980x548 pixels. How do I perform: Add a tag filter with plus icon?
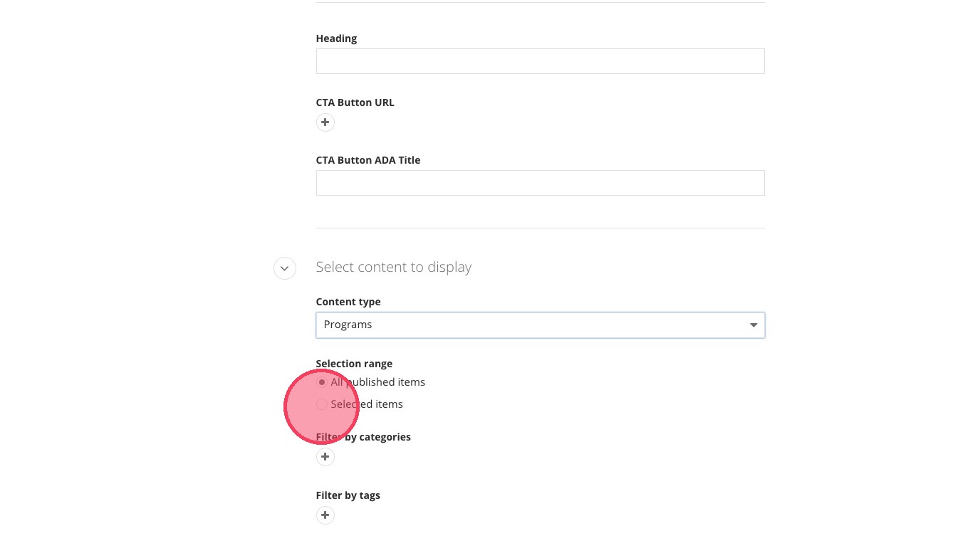(325, 515)
